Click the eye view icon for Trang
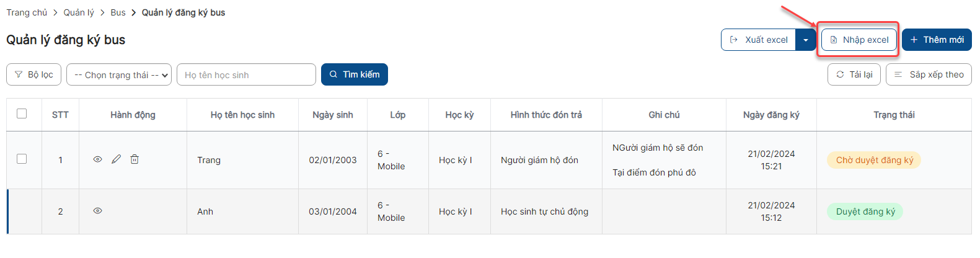The width and height of the screenshot is (980, 258). point(97,159)
